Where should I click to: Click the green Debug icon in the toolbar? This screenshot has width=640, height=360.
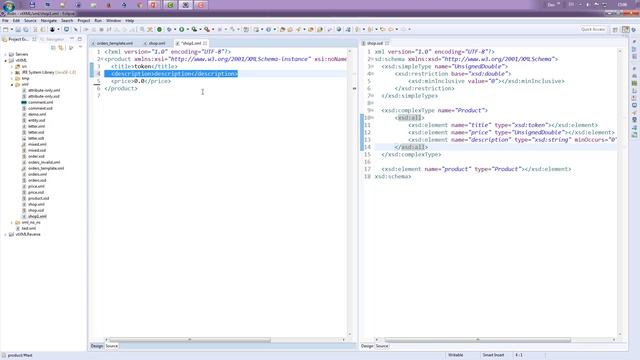pos(169,29)
